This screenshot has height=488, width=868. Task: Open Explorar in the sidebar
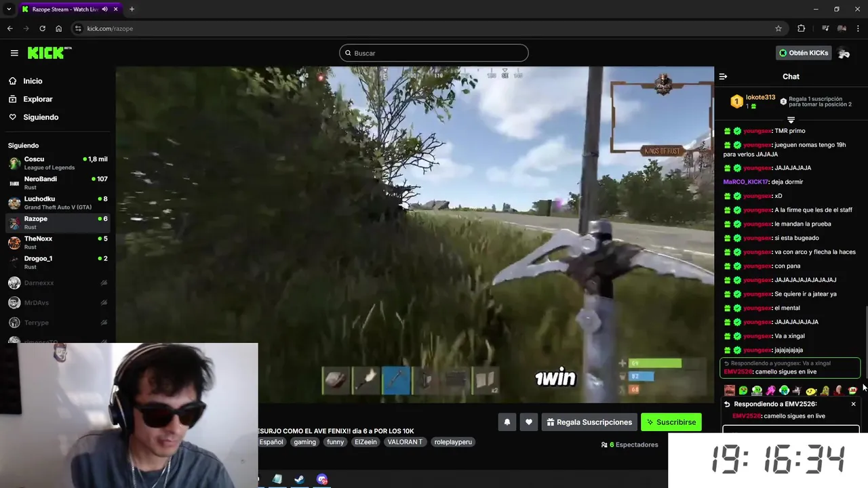tap(38, 99)
